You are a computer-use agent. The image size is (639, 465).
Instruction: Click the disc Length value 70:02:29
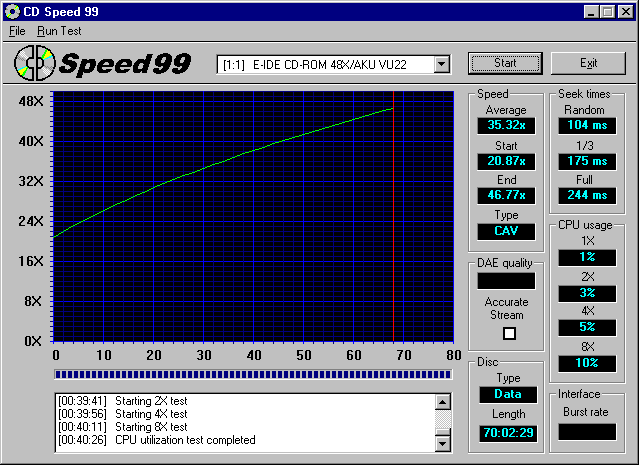(508, 433)
